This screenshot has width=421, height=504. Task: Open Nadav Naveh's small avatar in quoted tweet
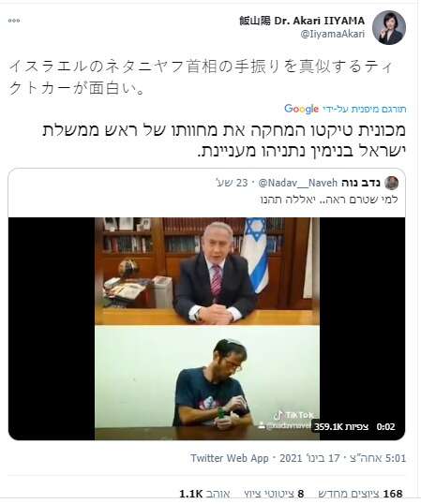[x=391, y=184]
